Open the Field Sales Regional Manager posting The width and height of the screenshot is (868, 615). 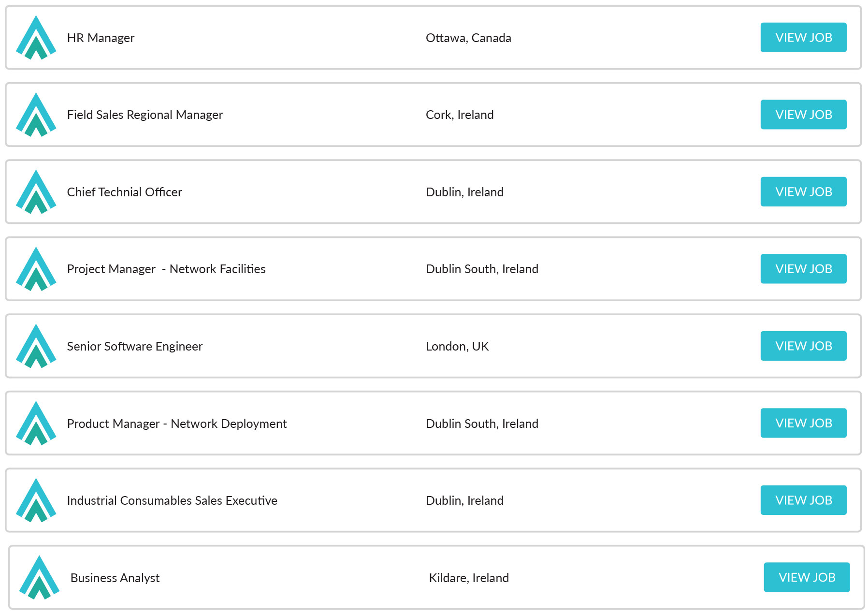[803, 115]
